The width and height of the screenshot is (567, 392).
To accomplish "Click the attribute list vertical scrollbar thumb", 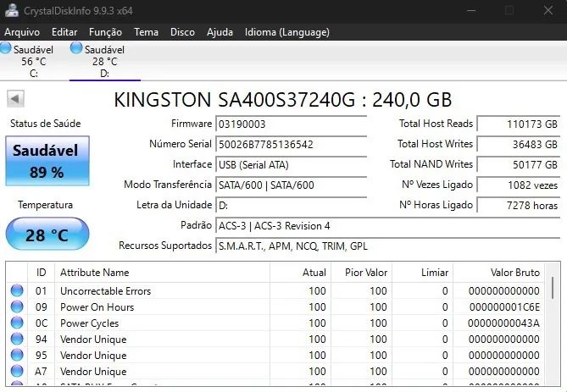I will (x=553, y=288).
